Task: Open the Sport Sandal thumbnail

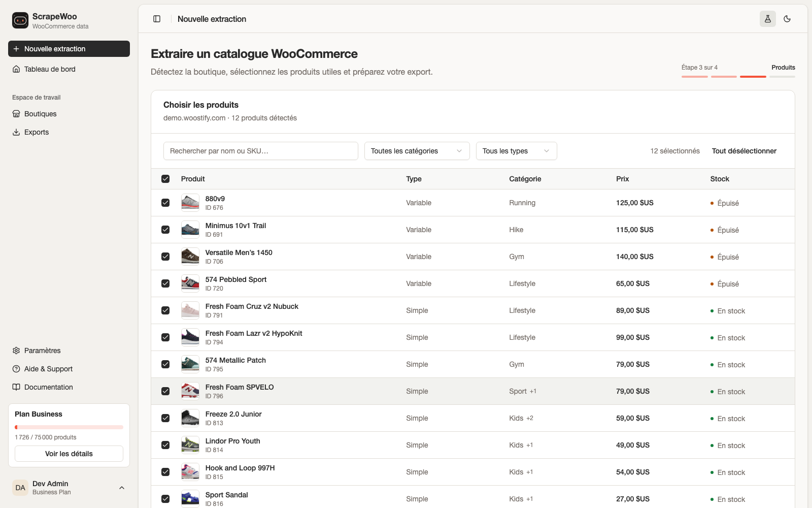Action: coord(190,499)
